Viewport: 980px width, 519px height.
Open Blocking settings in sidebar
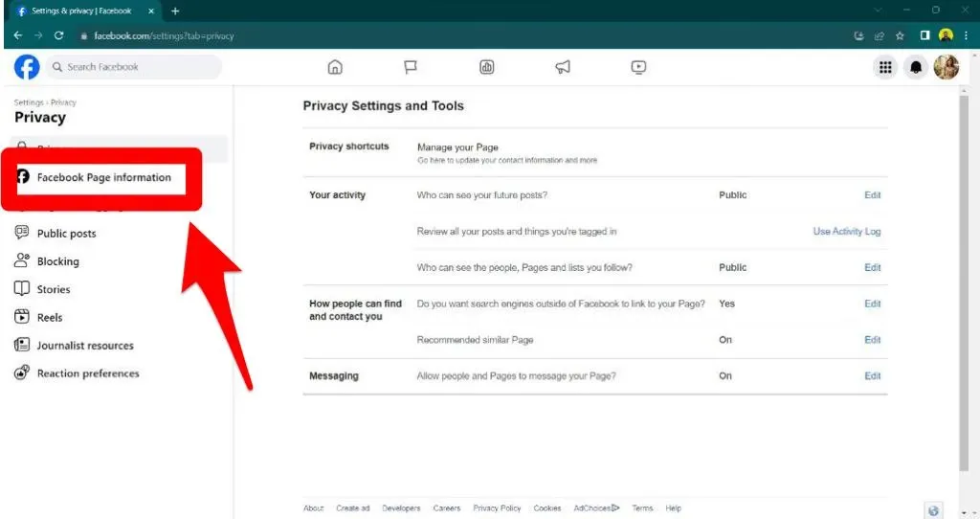coord(57,261)
